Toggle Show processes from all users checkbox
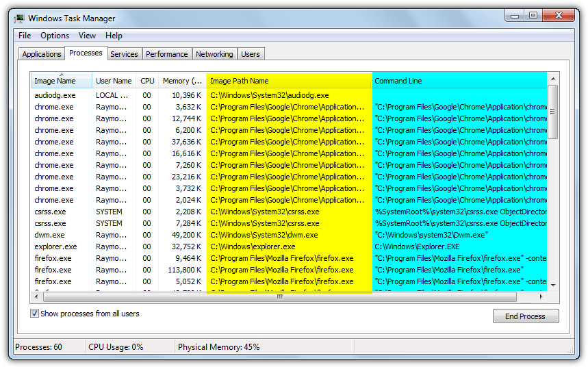Image resolution: width=588 pixels, height=367 pixels. point(34,314)
